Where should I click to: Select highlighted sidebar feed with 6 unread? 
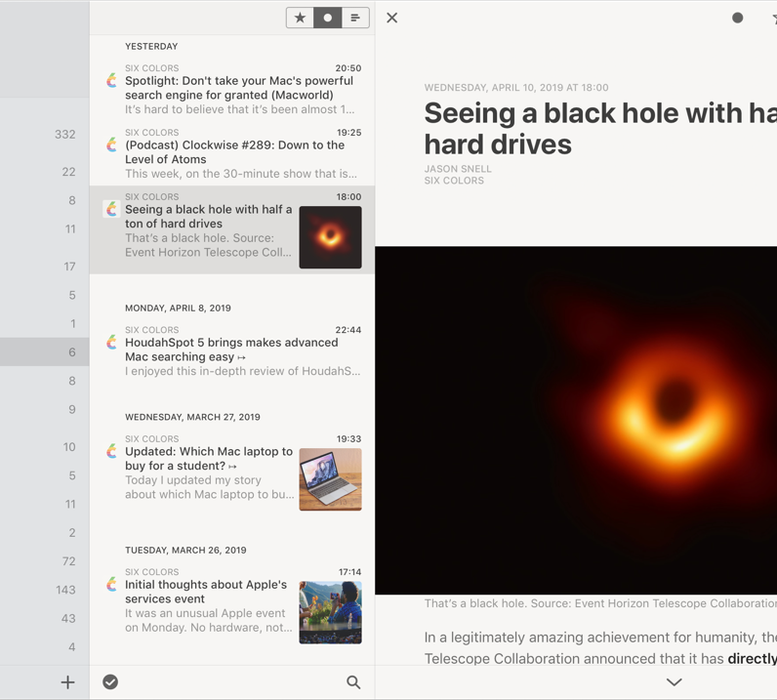[45, 352]
